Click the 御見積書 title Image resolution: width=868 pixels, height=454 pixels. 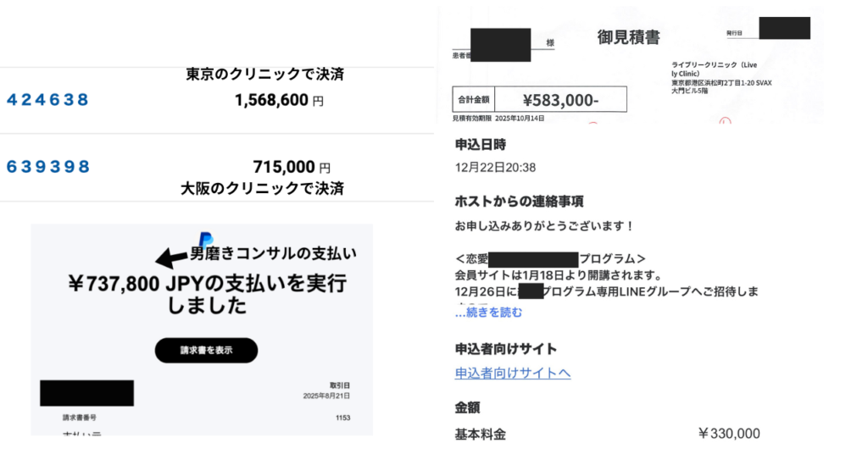(629, 37)
